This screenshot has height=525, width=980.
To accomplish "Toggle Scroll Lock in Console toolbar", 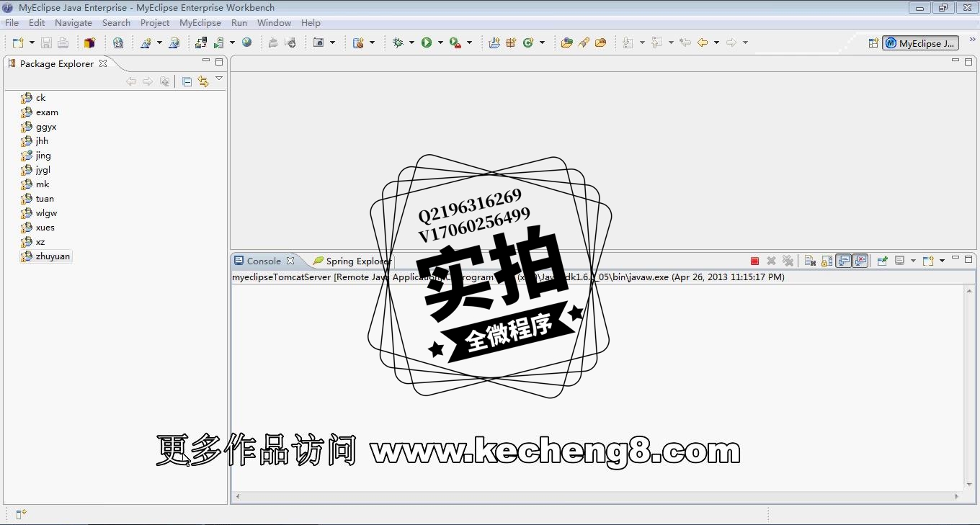I will click(827, 261).
